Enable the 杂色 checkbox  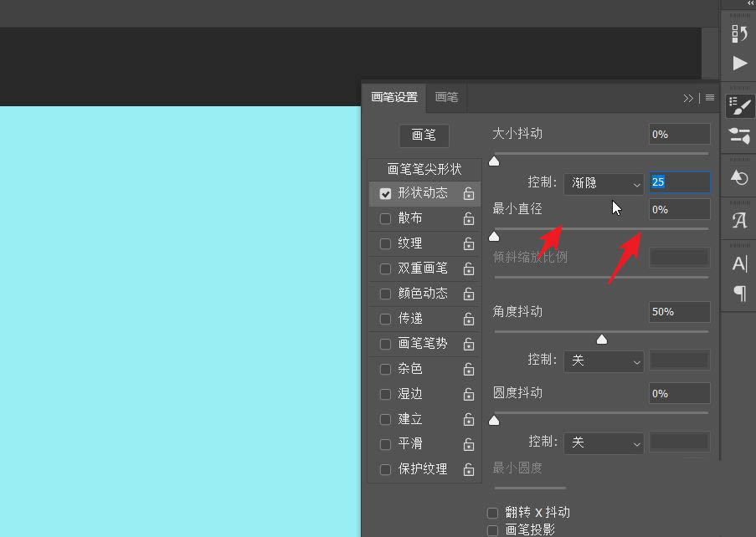[x=385, y=370]
